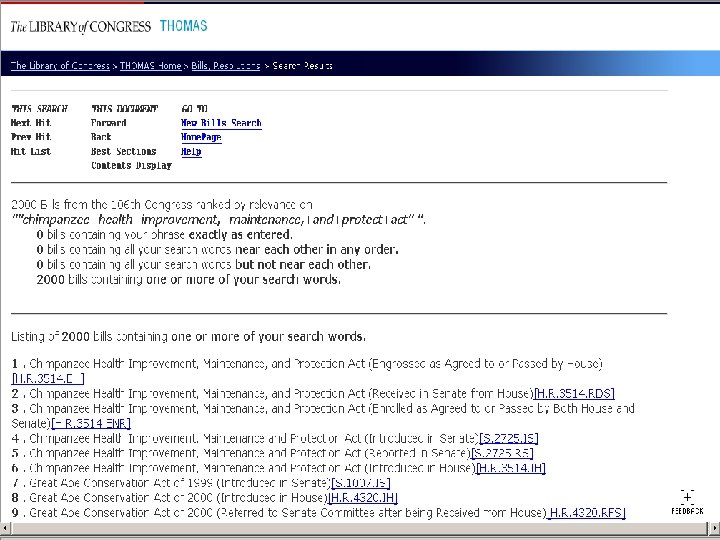The height and width of the screenshot is (540, 720).
Task: Click the THIS SEARCH heading
Action: click(x=39, y=109)
